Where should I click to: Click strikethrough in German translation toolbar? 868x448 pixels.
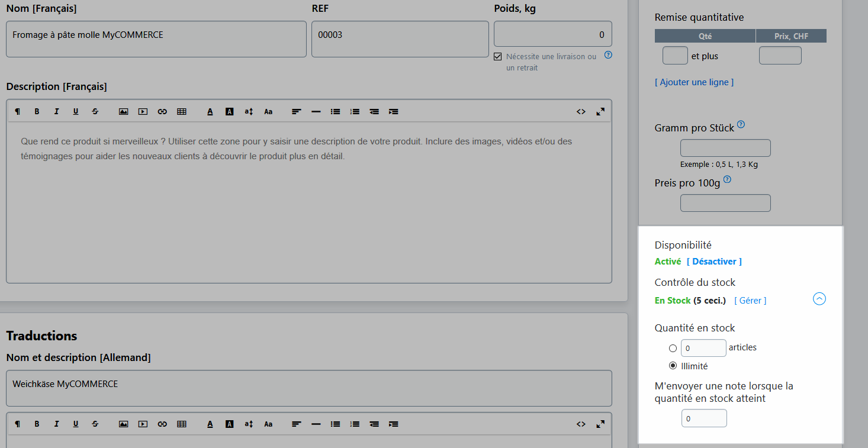click(x=95, y=424)
